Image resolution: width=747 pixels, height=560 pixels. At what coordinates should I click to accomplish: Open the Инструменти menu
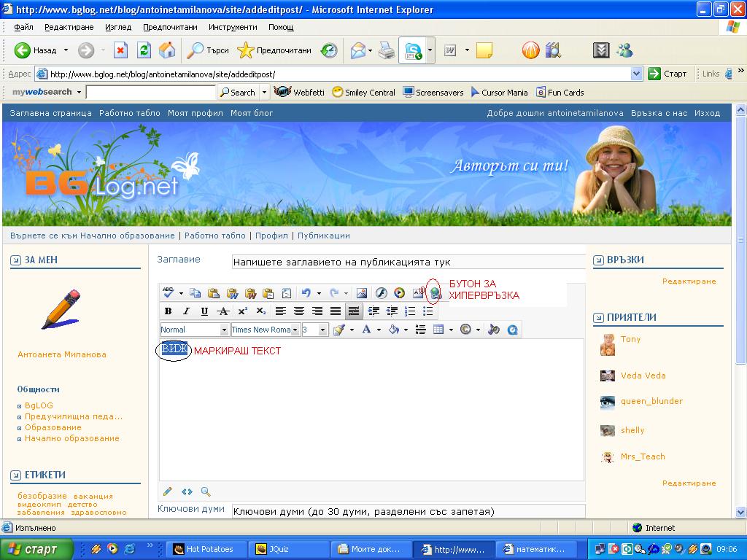[x=233, y=27]
